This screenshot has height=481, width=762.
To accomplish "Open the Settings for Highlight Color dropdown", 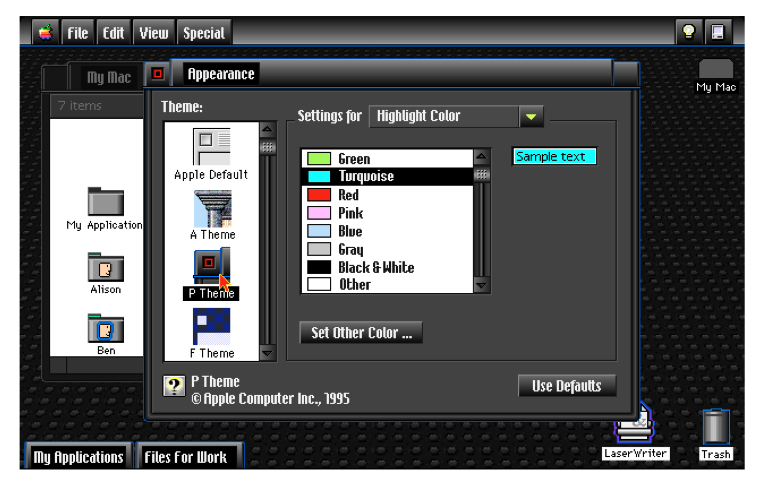I will tap(456, 116).
